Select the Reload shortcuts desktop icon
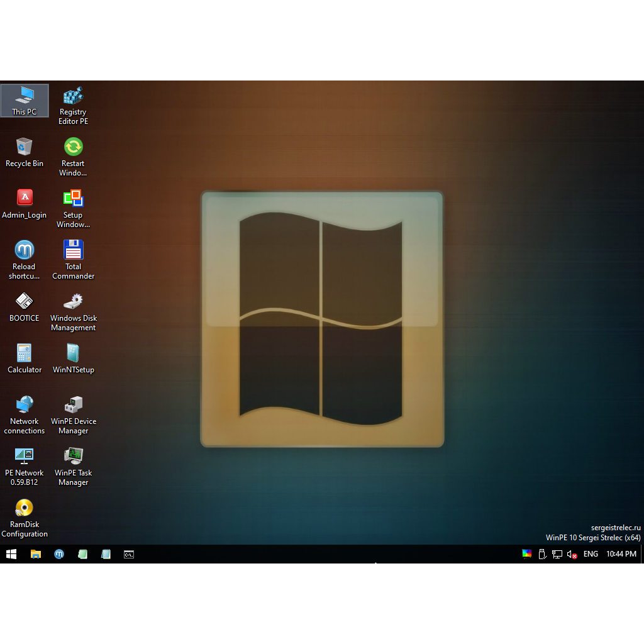The height and width of the screenshot is (644, 644). (25, 260)
